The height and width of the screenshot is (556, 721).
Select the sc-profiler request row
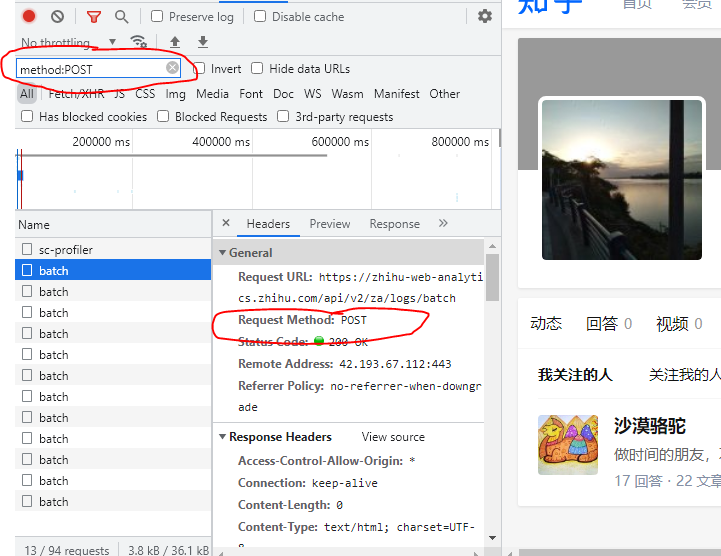tap(113, 249)
